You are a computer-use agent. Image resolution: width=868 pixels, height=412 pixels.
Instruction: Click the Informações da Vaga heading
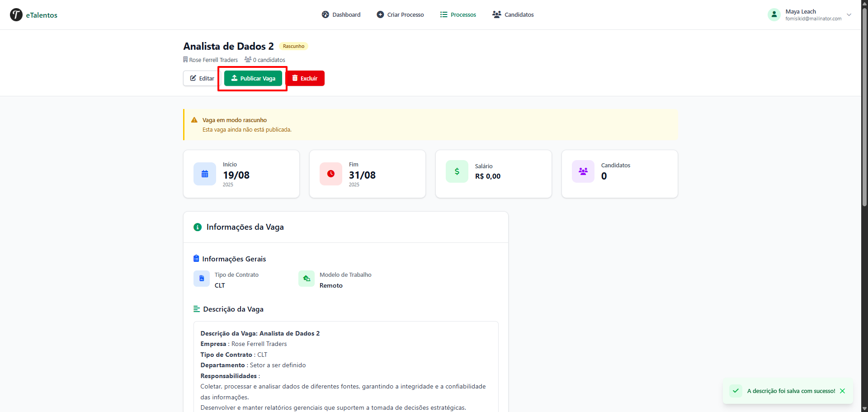(245, 227)
